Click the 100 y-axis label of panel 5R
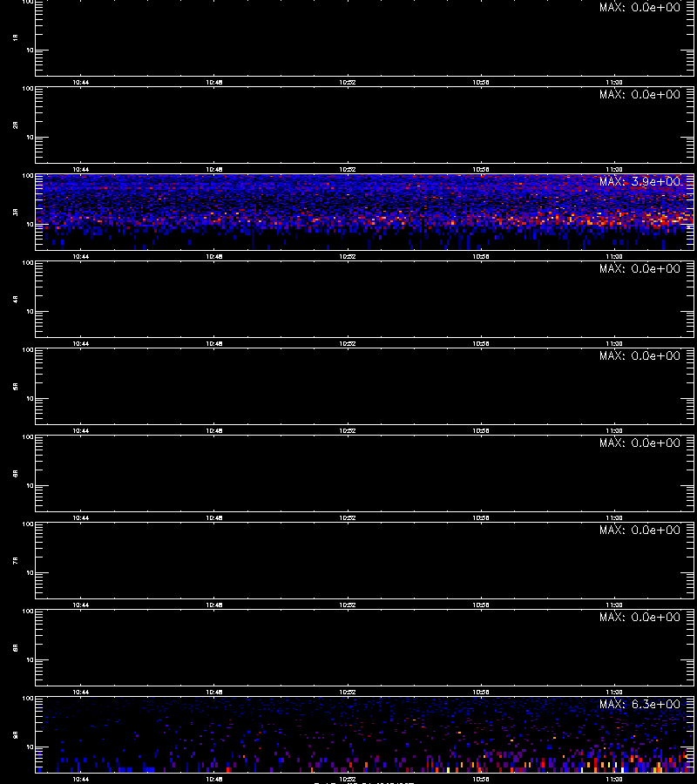This screenshot has width=697, height=784. coord(28,350)
